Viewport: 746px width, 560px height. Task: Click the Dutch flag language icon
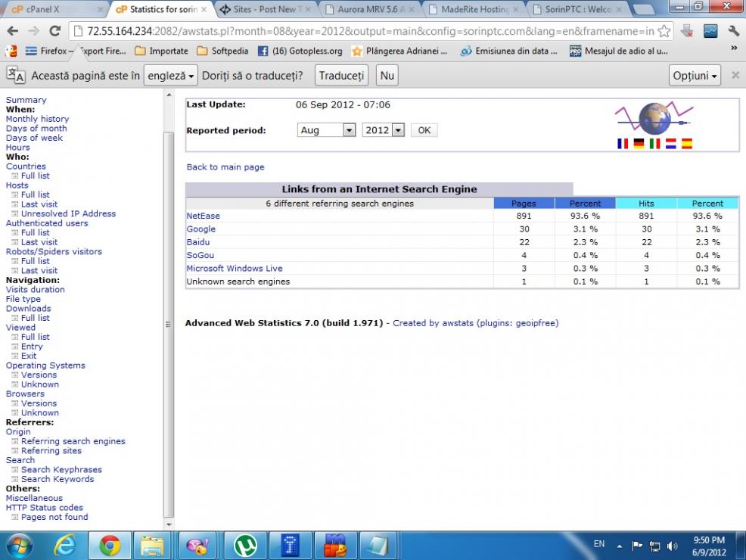pyautogui.click(x=671, y=143)
